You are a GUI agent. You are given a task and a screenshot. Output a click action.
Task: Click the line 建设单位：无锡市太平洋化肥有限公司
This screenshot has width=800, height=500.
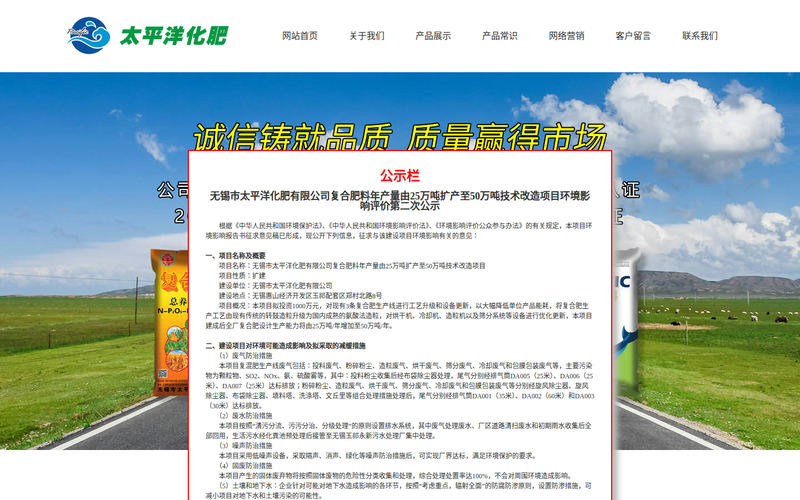point(276,286)
